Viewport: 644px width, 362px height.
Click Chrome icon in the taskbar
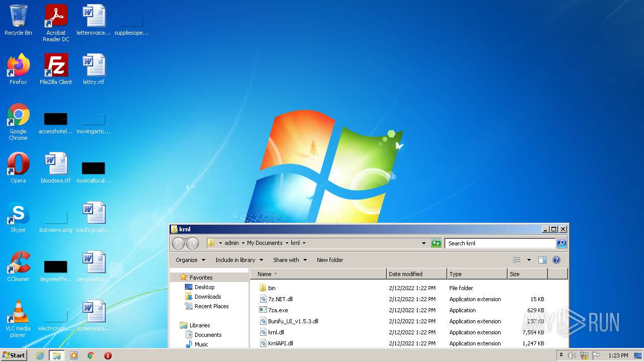coord(91,355)
